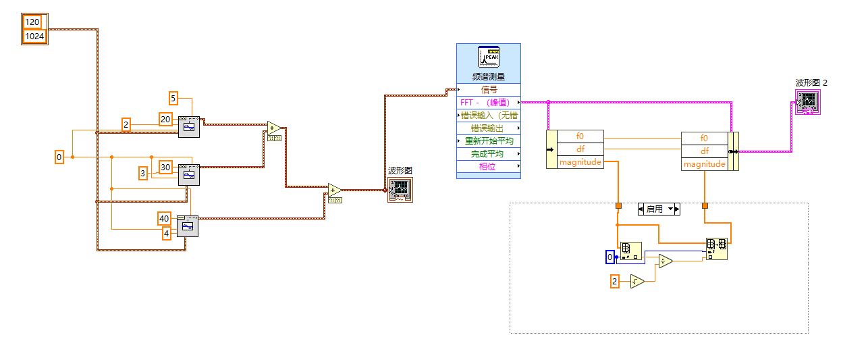The width and height of the screenshot is (868, 356).
Task: Click the 频谱测量 title label
Action: pos(489,76)
